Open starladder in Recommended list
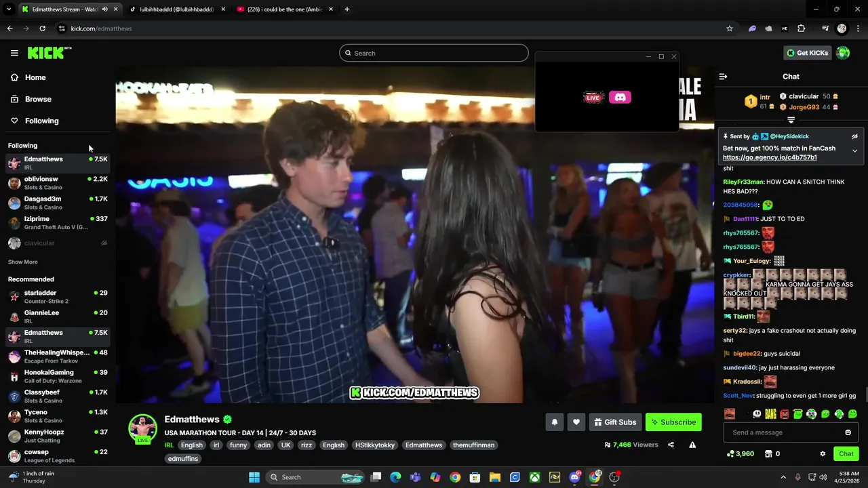868x488 pixels. click(58, 297)
